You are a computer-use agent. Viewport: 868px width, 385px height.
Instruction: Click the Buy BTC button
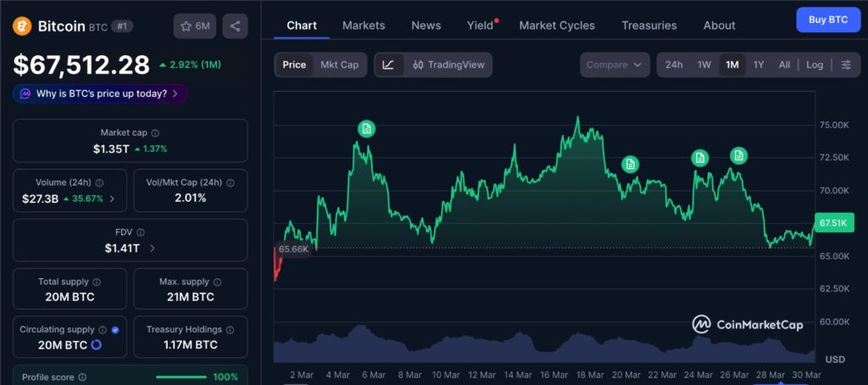[828, 20]
